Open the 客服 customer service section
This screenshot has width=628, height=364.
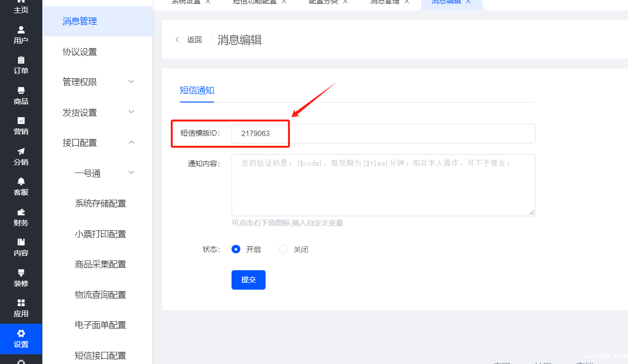(21, 187)
